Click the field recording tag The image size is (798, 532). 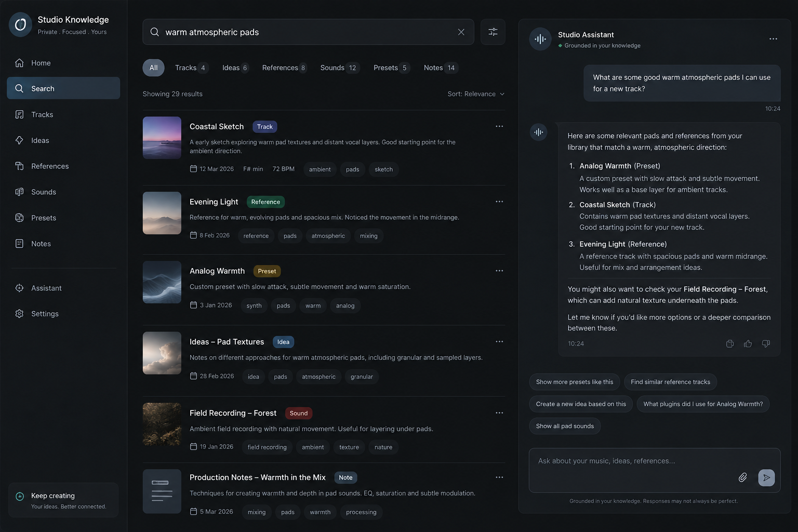pos(267,447)
